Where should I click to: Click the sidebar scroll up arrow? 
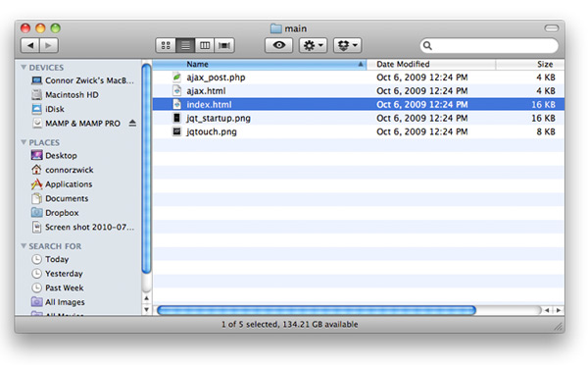pos(147,298)
